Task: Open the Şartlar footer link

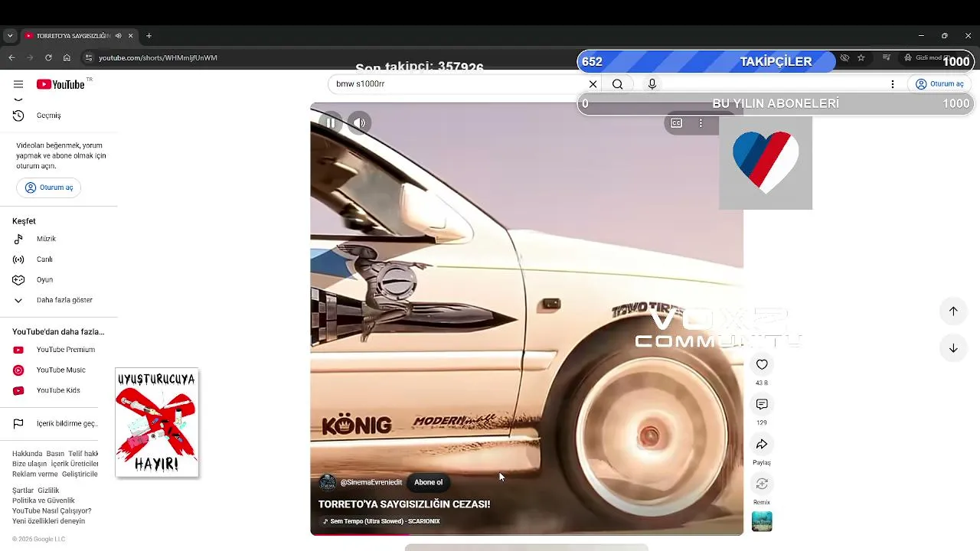Action: coord(23,491)
